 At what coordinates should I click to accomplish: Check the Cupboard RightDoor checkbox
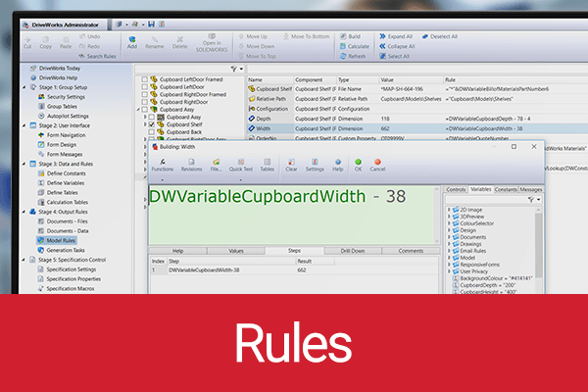click(144, 102)
